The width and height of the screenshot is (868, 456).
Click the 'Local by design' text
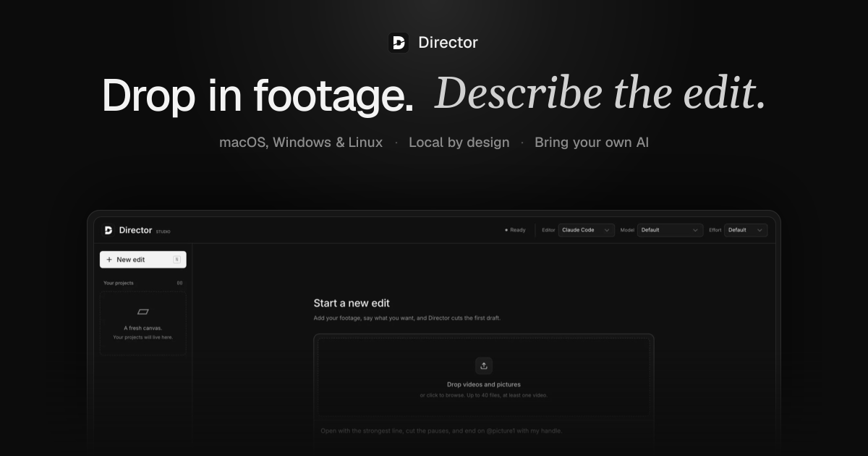(459, 143)
